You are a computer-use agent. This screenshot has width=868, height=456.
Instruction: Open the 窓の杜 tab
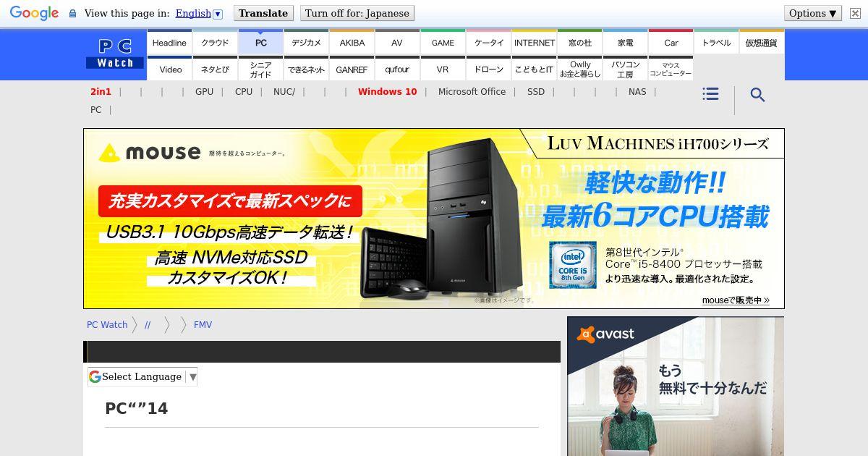tap(579, 42)
